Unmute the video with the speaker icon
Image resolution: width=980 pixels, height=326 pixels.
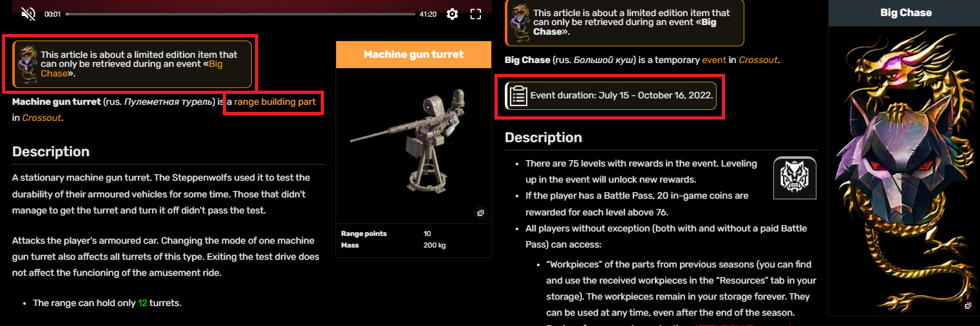pyautogui.click(x=28, y=14)
